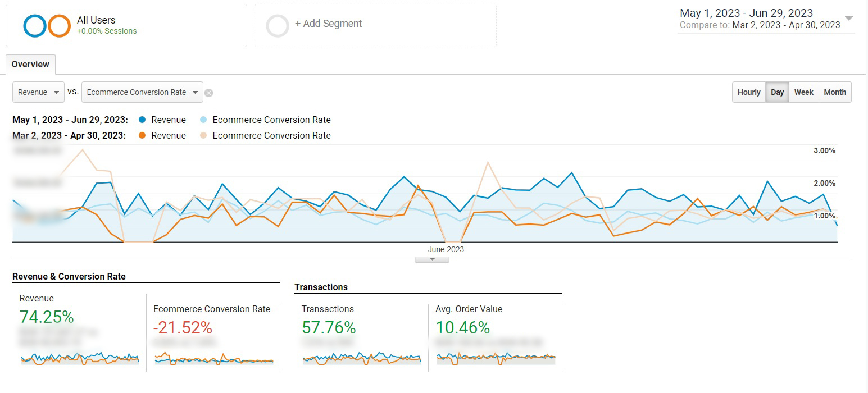Open the Ecommerce Conversion Rate metric dropdown

point(142,92)
